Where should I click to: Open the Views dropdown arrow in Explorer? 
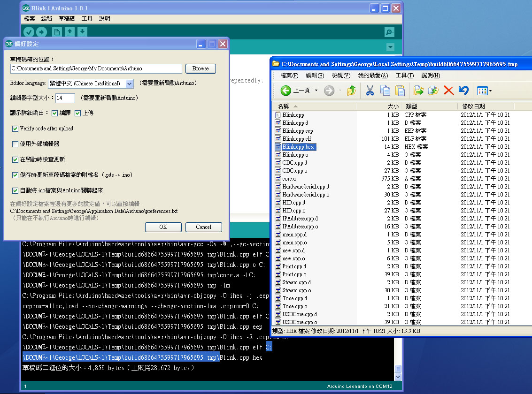pos(490,91)
